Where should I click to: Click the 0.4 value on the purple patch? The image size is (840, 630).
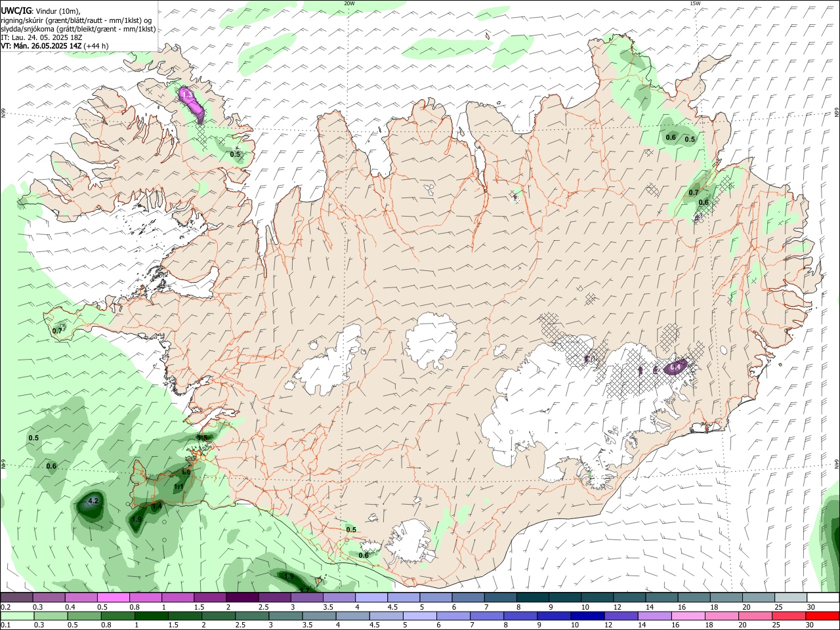tap(675, 367)
